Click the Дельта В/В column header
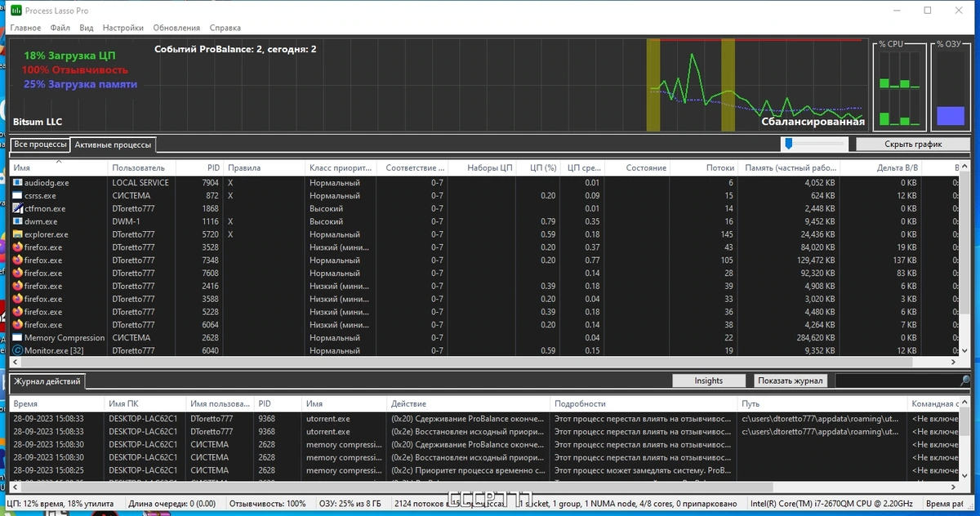980x516 pixels. pyautogui.click(x=881, y=168)
